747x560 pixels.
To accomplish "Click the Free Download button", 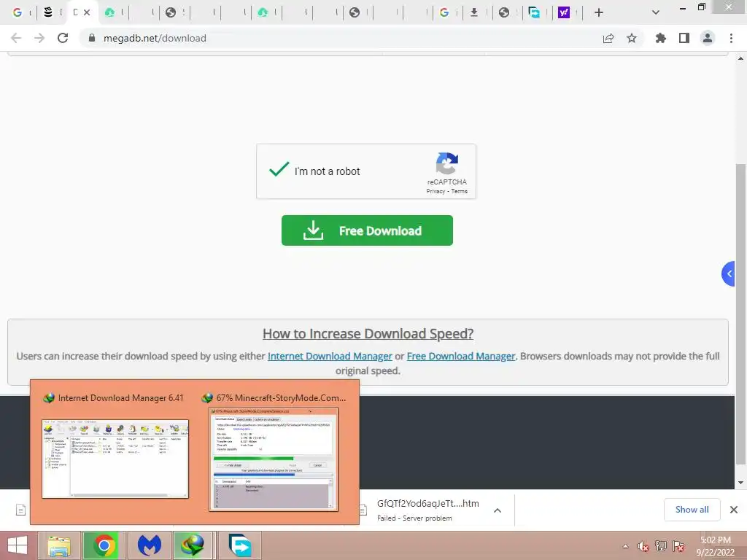I will pyautogui.click(x=367, y=230).
